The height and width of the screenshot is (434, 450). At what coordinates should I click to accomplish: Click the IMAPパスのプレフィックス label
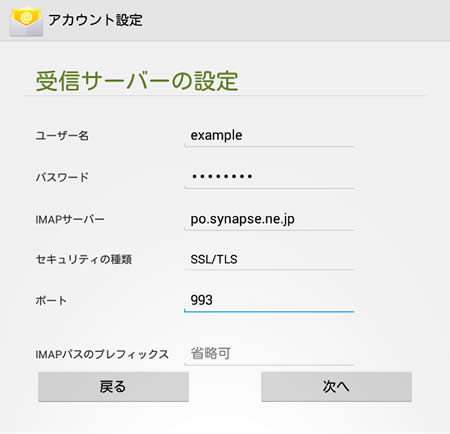point(102,354)
